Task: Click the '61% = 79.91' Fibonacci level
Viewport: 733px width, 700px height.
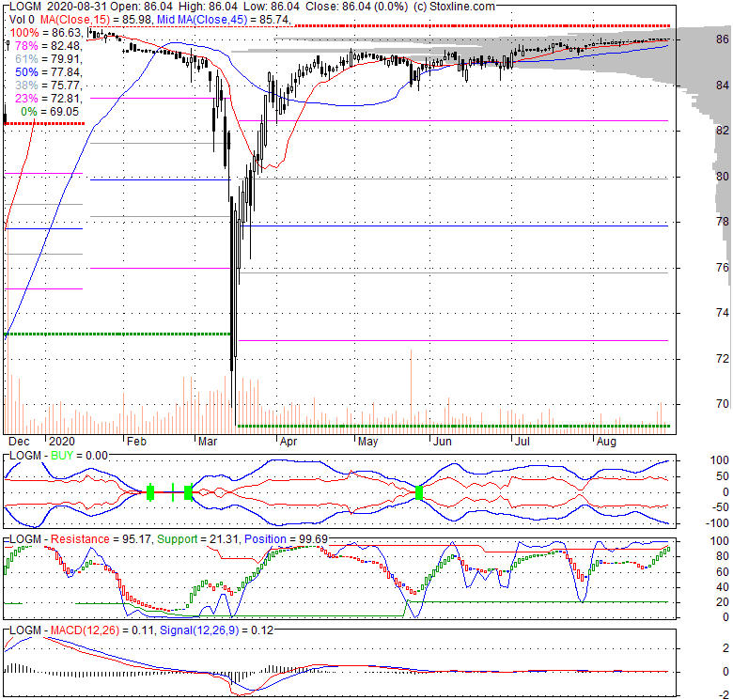Action: coord(49,59)
